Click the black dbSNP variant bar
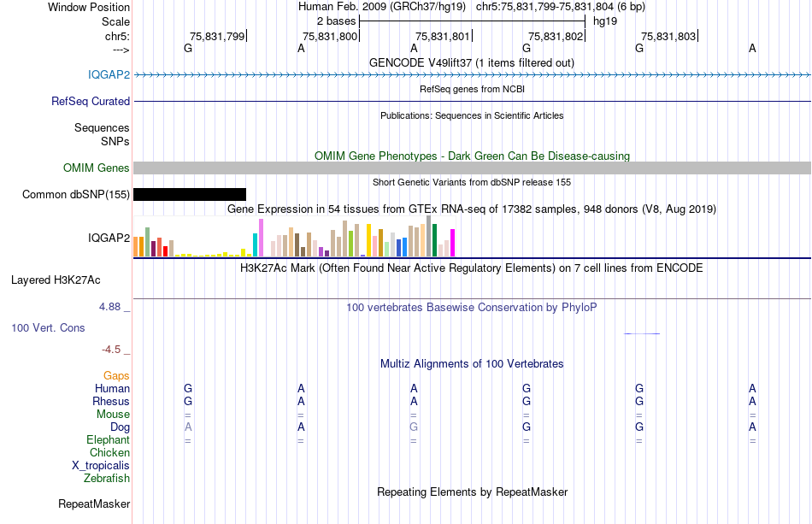Screen dimensions: 812x524 [x=190, y=194]
